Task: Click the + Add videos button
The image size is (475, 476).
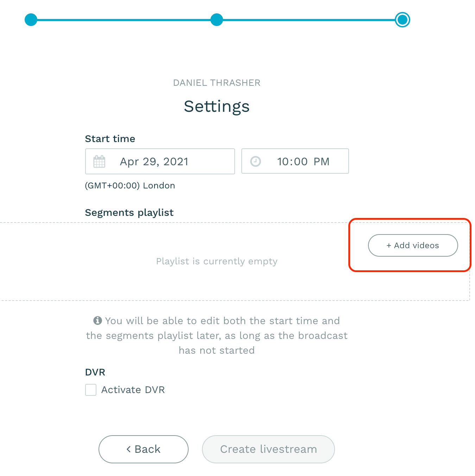Action: click(413, 245)
